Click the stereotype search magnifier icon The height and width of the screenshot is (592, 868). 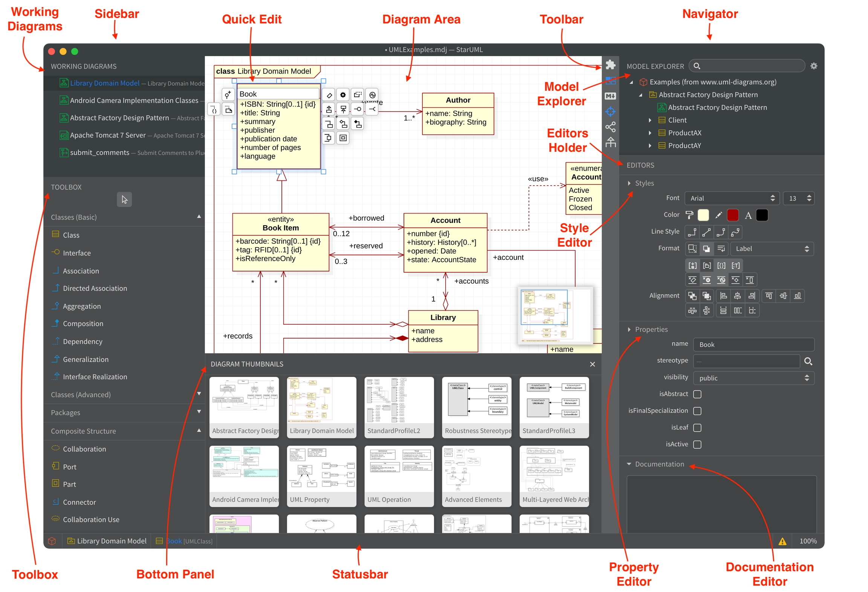(x=808, y=361)
